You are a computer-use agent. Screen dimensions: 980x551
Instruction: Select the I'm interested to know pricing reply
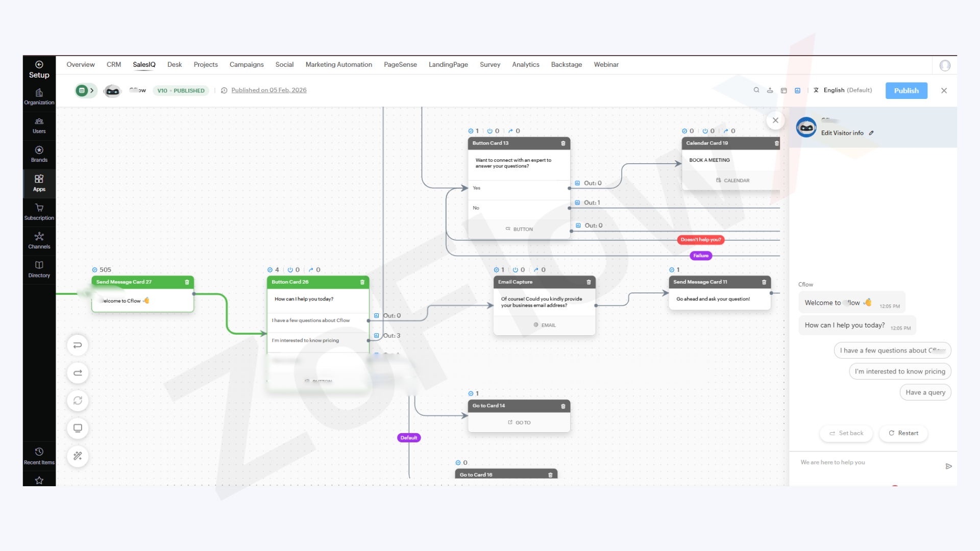[x=900, y=371]
